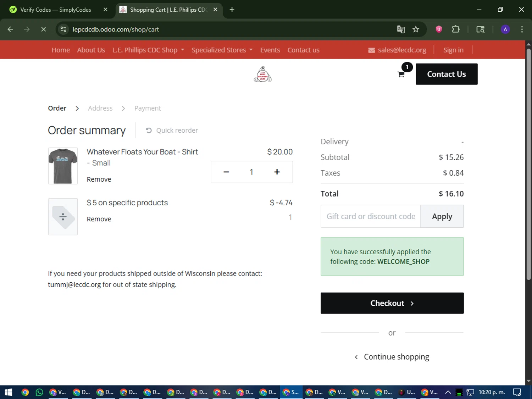Screen dimensions: 532x399
Task: Open the notification center icon
Action: [x=517, y=392]
